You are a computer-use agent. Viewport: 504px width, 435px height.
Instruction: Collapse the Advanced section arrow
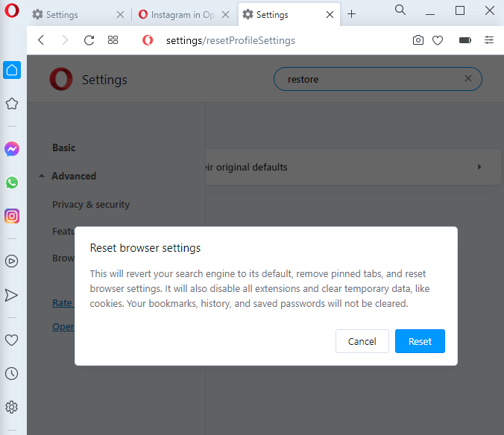42,176
